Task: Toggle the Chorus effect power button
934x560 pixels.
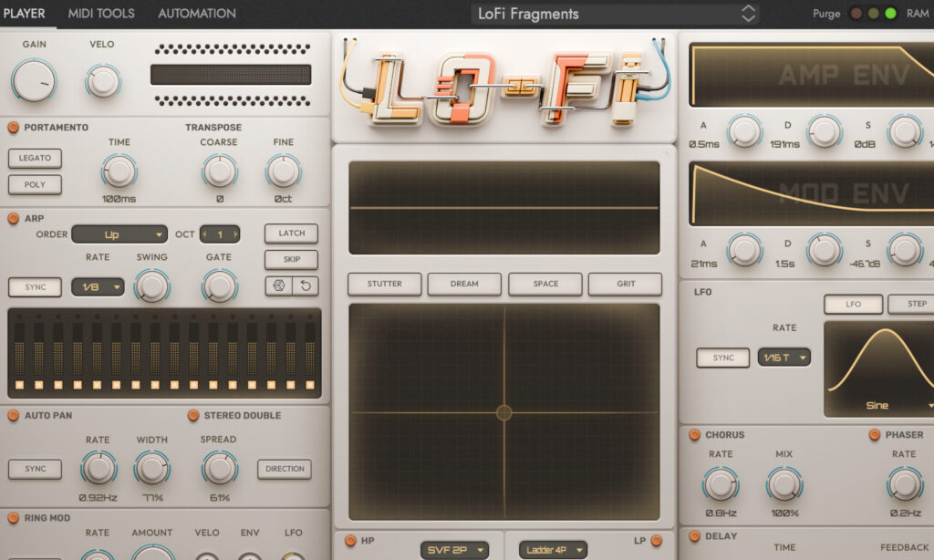Action: click(x=695, y=435)
